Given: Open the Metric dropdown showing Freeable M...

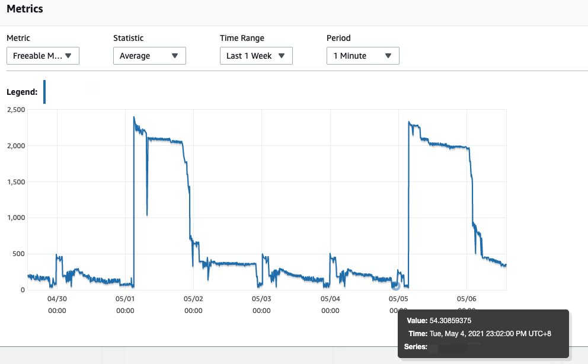Looking at the screenshot, I should pyautogui.click(x=43, y=56).
